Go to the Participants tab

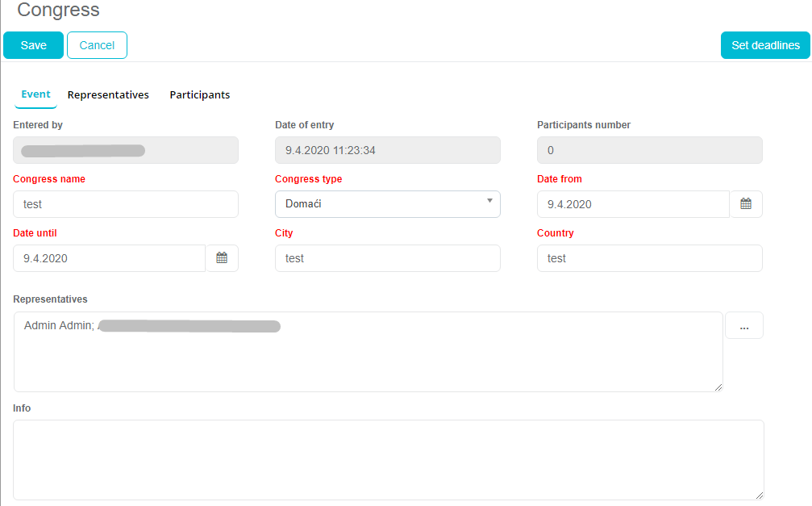click(199, 94)
